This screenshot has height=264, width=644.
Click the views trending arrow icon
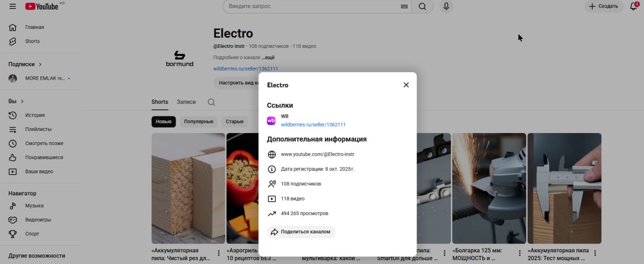click(x=272, y=214)
